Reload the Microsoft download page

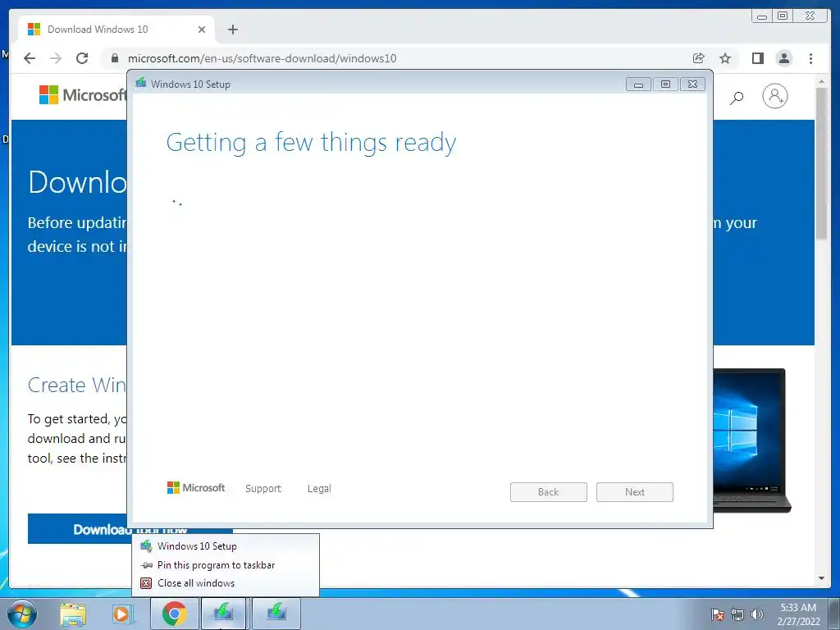tap(82, 58)
